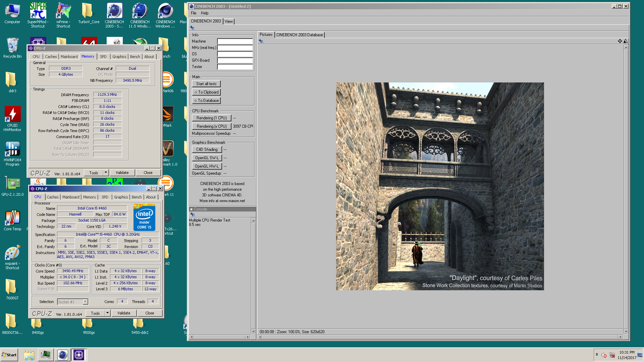Click the GFX-Board input field

[x=235, y=60]
